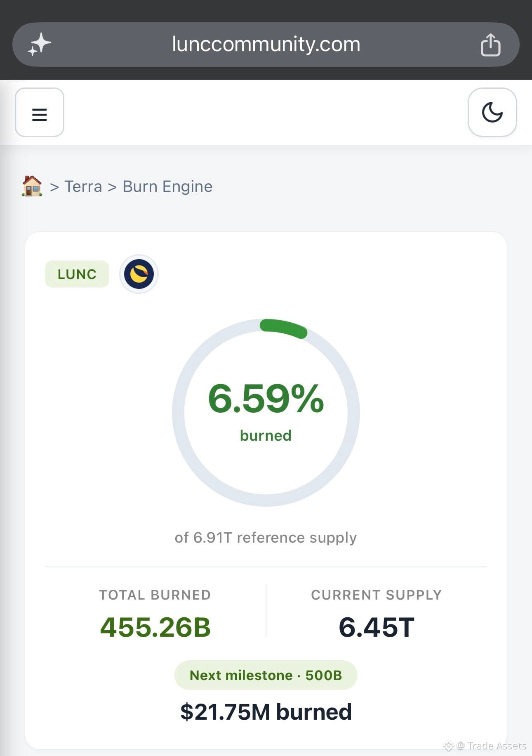The image size is (532, 756).
Task: Toggle dark mode with moon icon
Action: [492, 112]
